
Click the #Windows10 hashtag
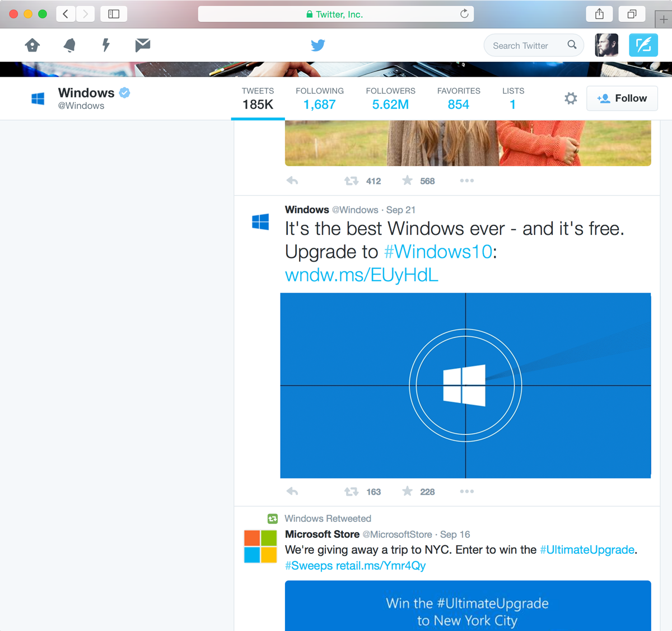pyautogui.click(x=438, y=252)
